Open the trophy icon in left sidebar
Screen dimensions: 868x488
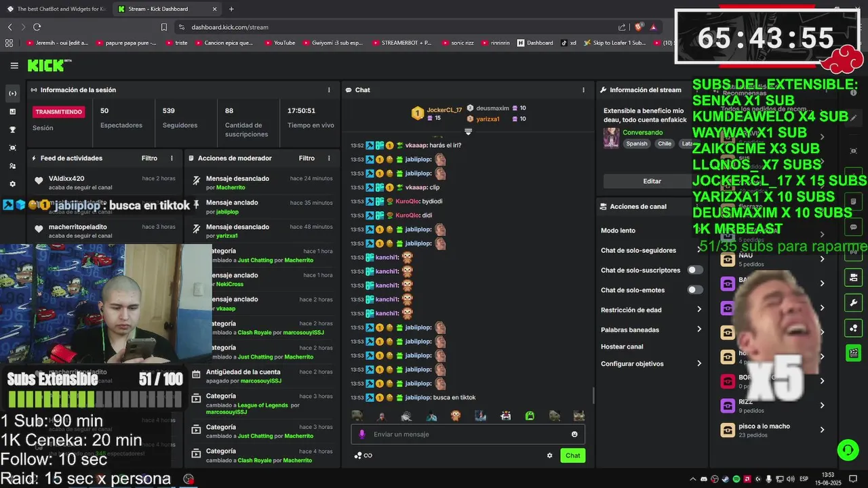point(12,129)
